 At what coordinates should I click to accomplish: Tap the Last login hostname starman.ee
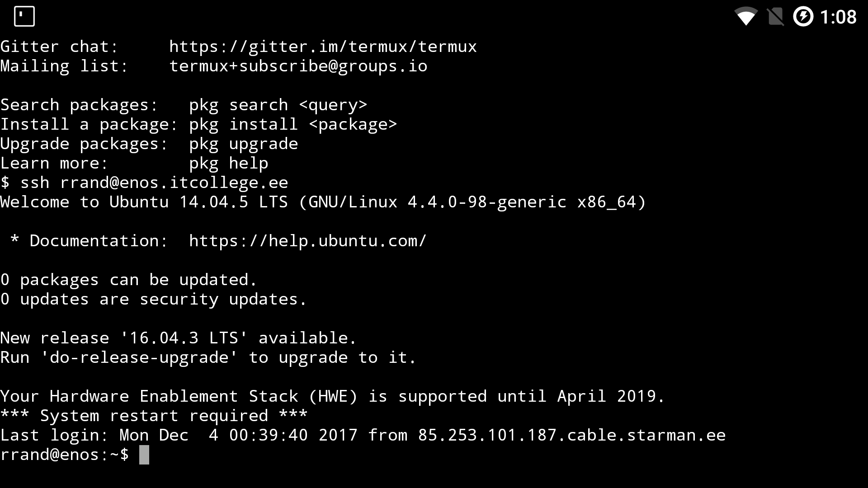tap(572, 435)
